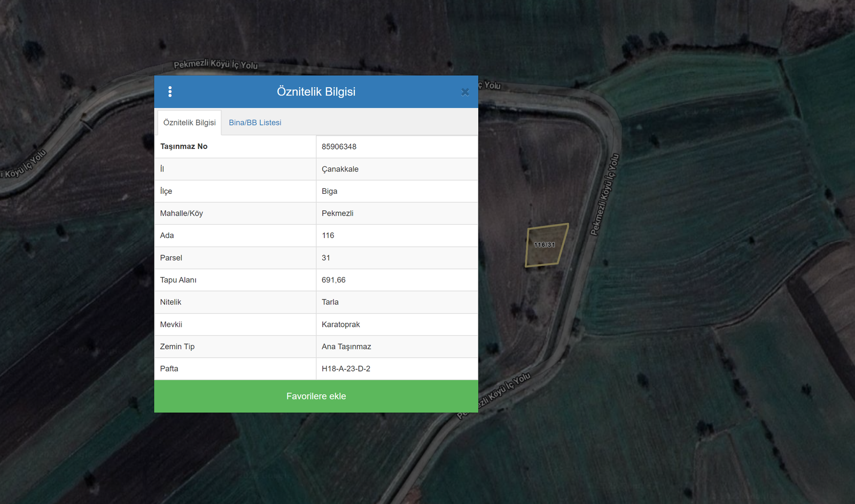This screenshot has width=855, height=504.
Task: Select the Tapu Alanı value 691,66
Action: (x=333, y=280)
